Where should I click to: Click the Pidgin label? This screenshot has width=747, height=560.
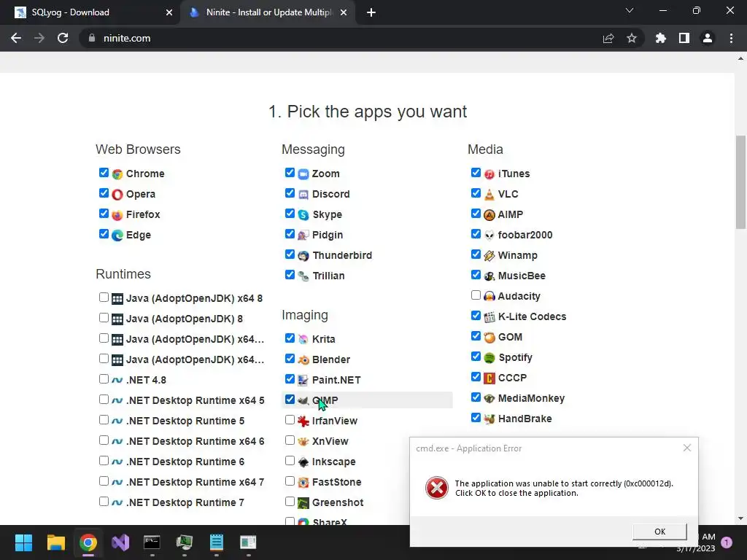point(328,236)
